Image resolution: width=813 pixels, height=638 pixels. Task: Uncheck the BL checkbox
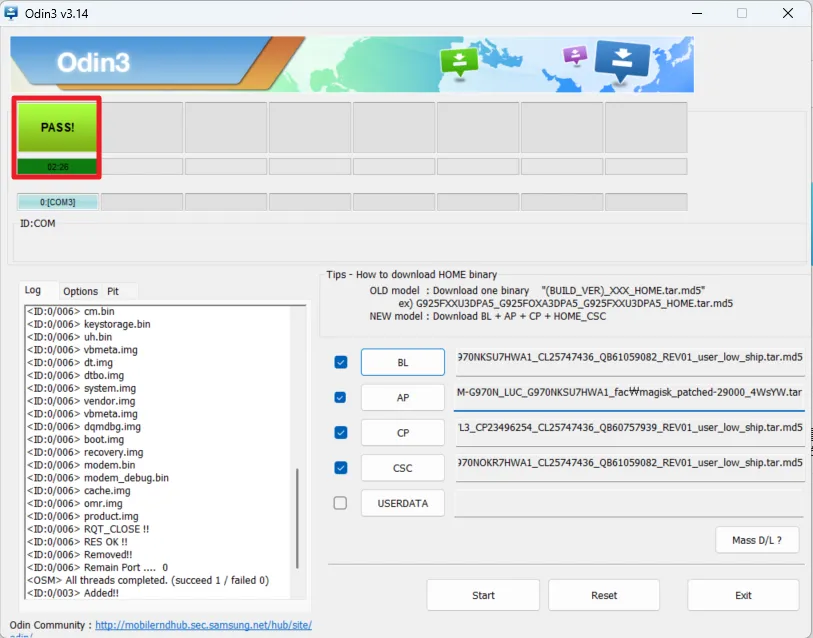click(x=341, y=362)
